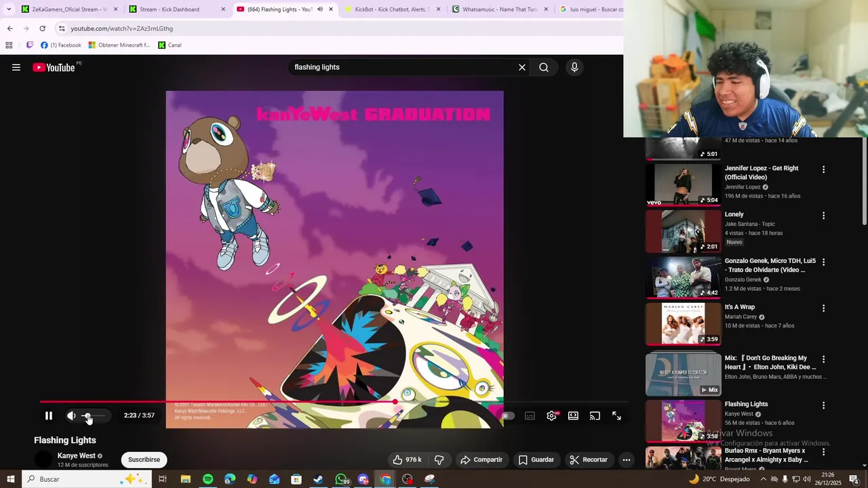Image resolution: width=868 pixels, height=488 pixels.
Task: Like the Flashing Lights video
Action: (x=408, y=460)
